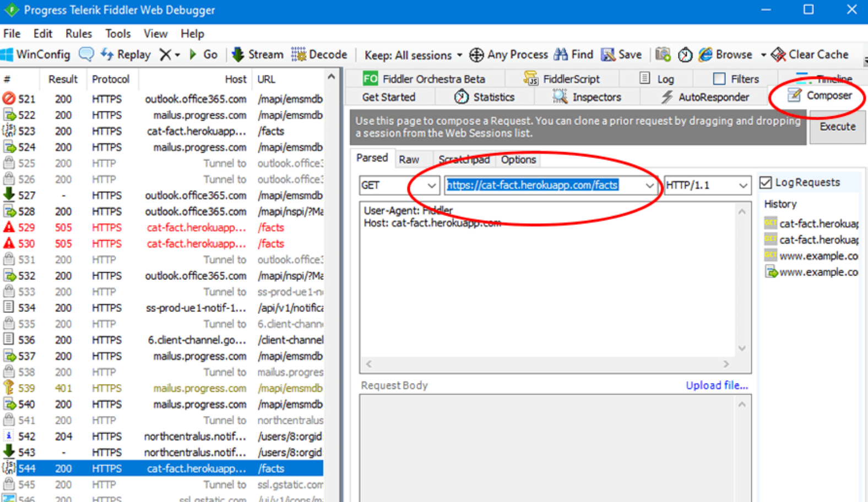Select the Any Process target icon
Screen dimensions: 868x502
pyautogui.click(x=476, y=55)
